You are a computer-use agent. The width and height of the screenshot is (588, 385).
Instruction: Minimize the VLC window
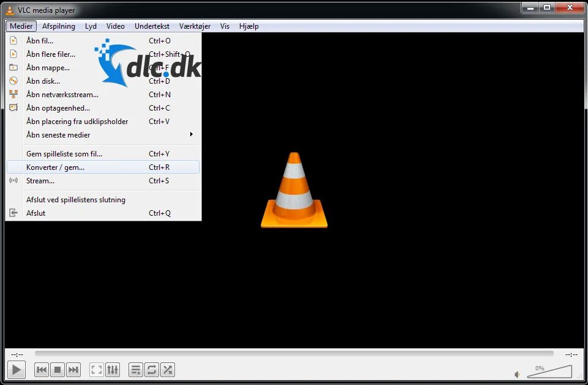(530, 7)
